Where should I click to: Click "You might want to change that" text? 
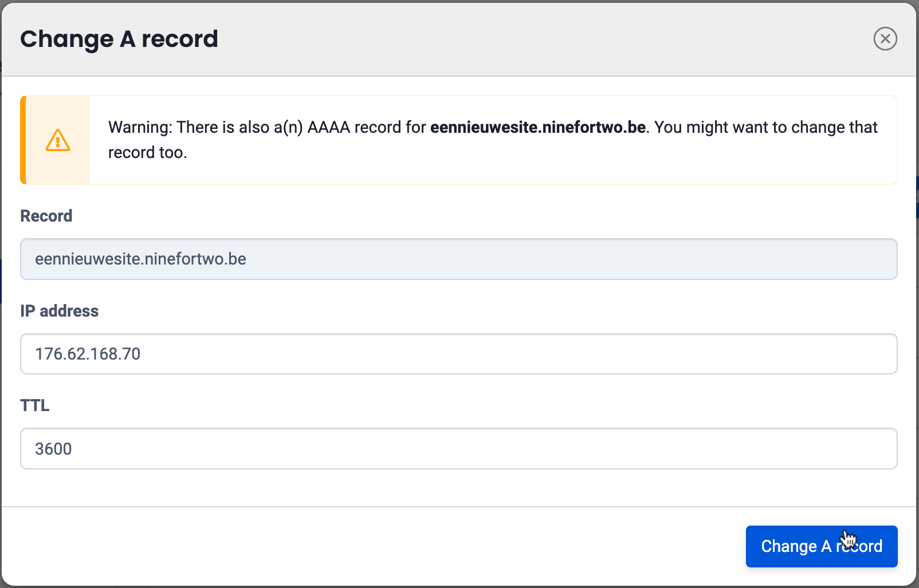[765, 127]
